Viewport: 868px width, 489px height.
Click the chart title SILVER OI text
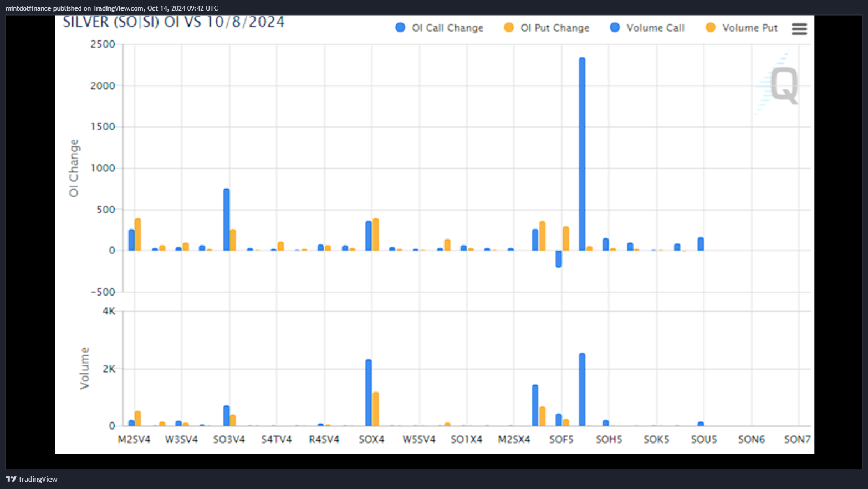[173, 22]
